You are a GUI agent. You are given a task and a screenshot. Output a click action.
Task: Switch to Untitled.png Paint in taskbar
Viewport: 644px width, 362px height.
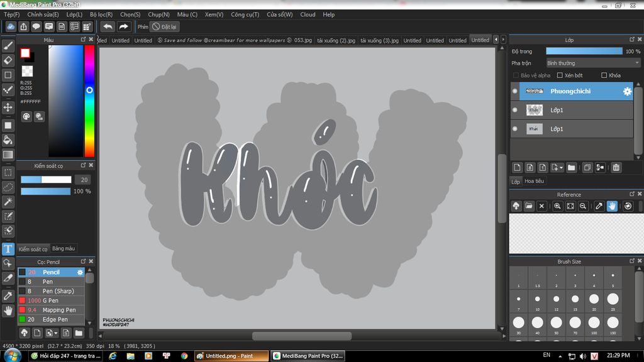pyautogui.click(x=231, y=356)
